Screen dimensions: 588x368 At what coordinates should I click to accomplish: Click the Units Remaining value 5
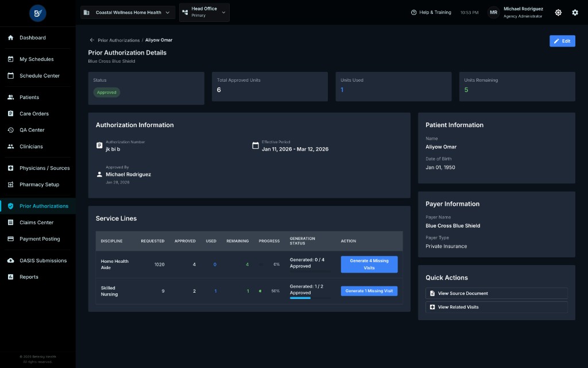(466, 90)
